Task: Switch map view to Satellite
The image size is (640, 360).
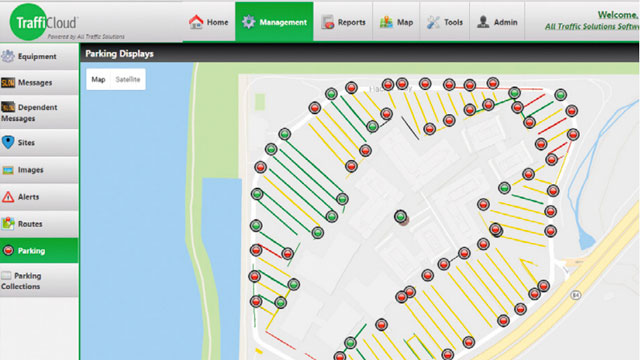Action: (x=128, y=80)
